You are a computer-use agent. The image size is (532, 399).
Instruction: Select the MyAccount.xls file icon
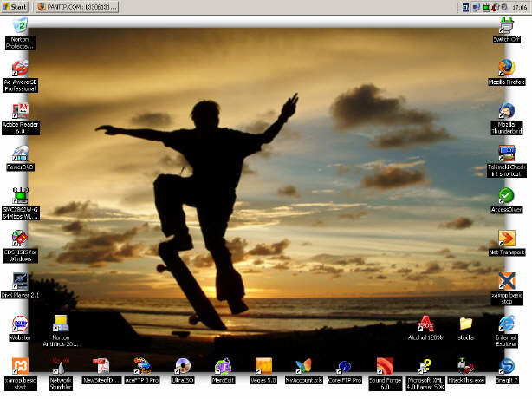click(303, 371)
